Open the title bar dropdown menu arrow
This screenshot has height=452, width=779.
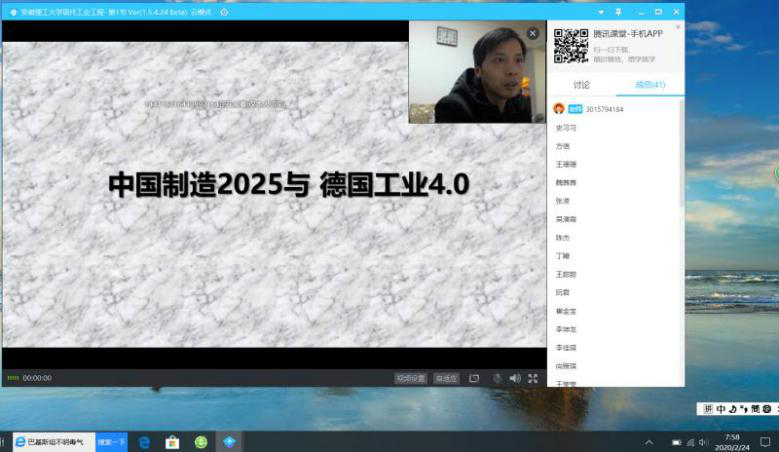pyautogui.click(x=602, y=12)
